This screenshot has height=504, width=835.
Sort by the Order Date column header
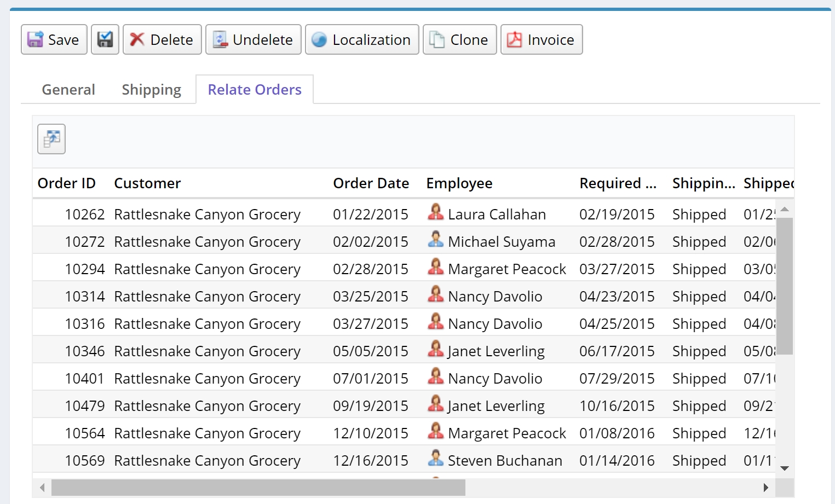pyautogui.click(x=371, y=183)
